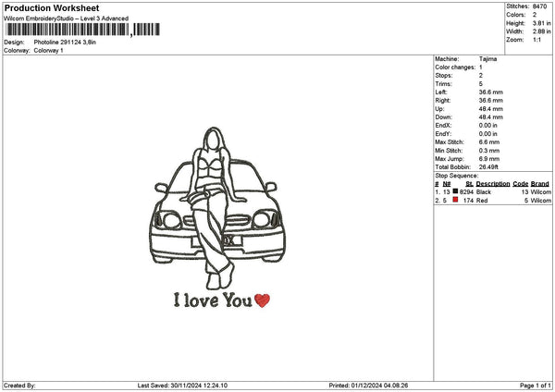Image resolution: width=555 pixels, height=392 pixels.
Task: Click the 'Right:' row label
Action: coord(443,101)
